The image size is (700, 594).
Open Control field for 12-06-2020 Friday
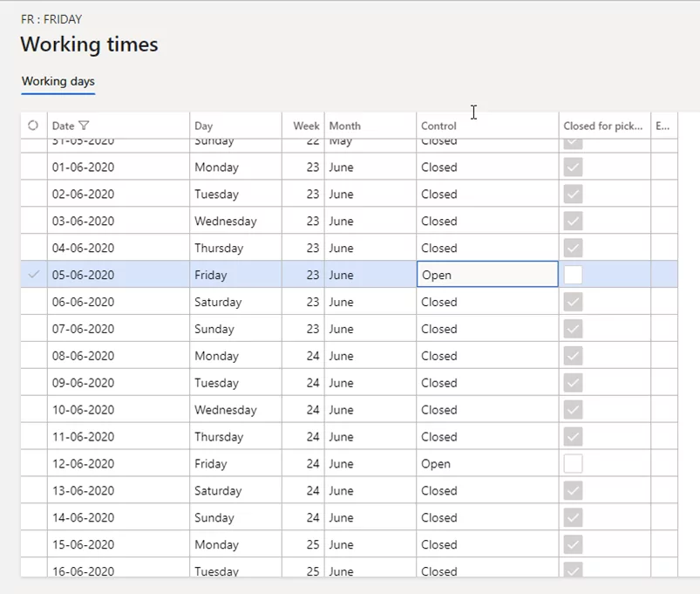487,464
